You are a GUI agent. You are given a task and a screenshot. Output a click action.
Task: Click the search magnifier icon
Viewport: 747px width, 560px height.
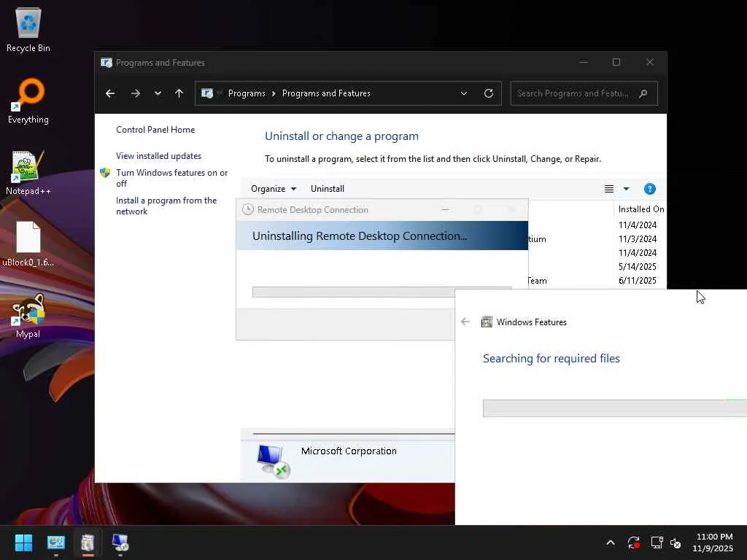pos(643,93)
